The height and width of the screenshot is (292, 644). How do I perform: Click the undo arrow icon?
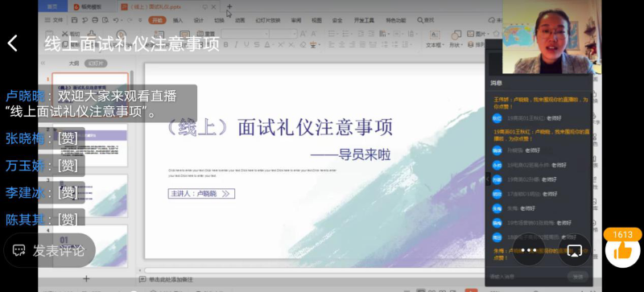click(x=116, y=20)
